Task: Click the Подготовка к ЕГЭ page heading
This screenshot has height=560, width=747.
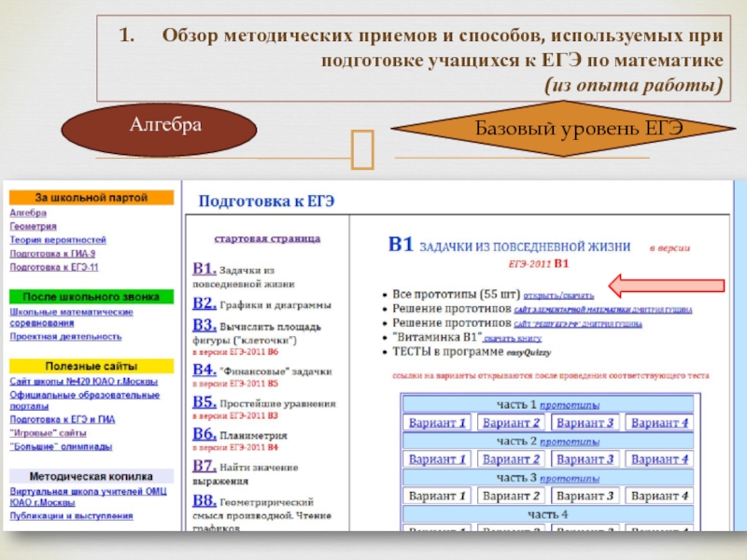Action: click(266, 202)
